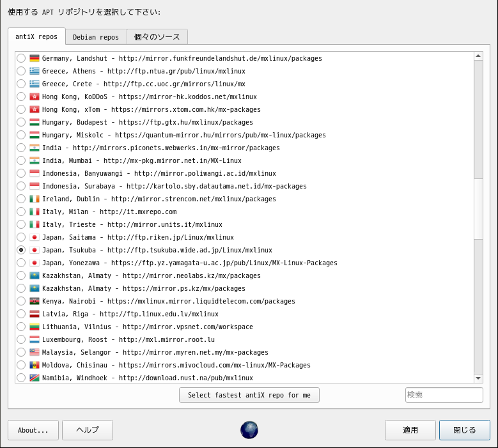Image resolution: width=498 pixels, height=448 pixels.
Task: Select the Japan, Tsukuba radio button
Action: tap(21, 250)
